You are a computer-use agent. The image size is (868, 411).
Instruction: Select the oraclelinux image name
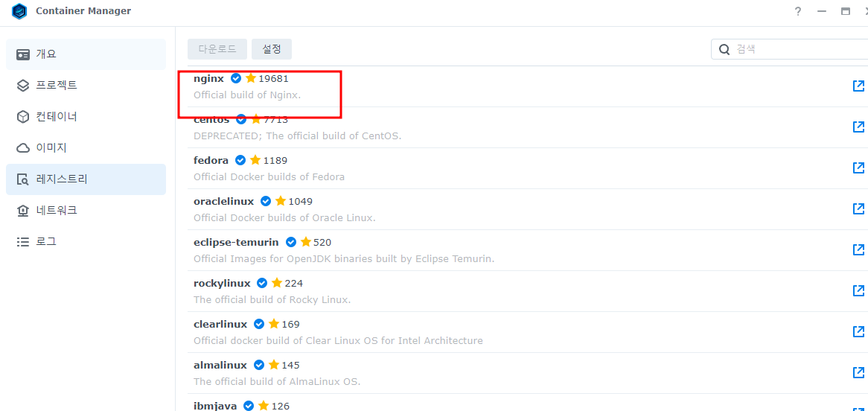tap(223, 201)
